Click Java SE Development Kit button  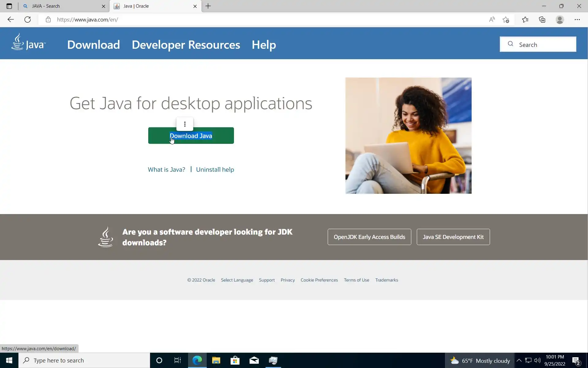[x=453, y=237]
